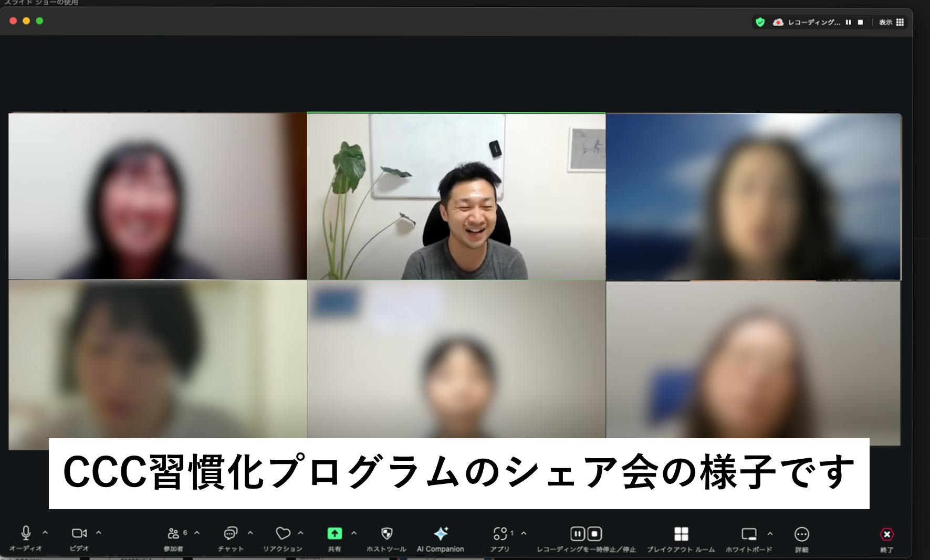This screenshot has width=930, height=560.
Task: Open the 詳細 more options menu
Action: point(801,534)
